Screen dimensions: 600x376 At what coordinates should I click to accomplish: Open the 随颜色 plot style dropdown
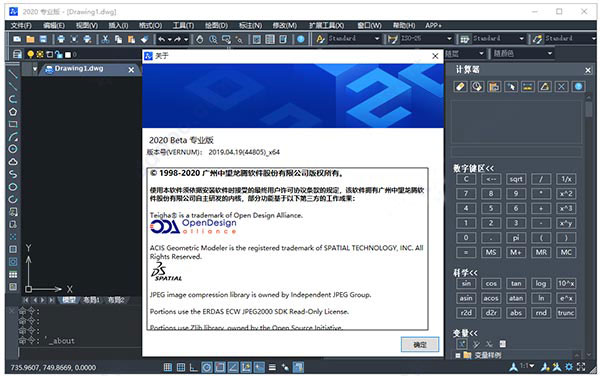[x=522, y=54]
